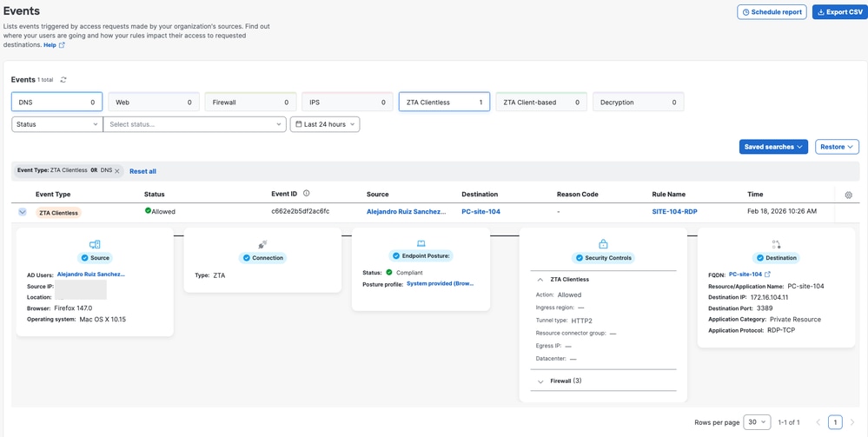Open the Status filter dropdown

[x=56, y=124]
